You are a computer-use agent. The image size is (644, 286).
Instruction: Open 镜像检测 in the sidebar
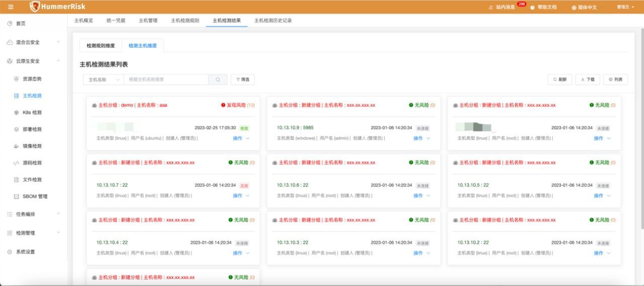tap(32, 146)
